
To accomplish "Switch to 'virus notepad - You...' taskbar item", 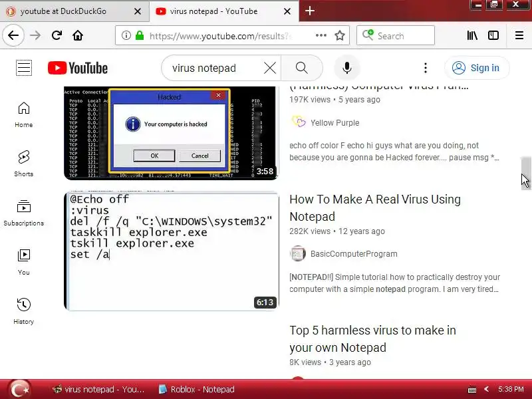I will [x=98, y=389].
